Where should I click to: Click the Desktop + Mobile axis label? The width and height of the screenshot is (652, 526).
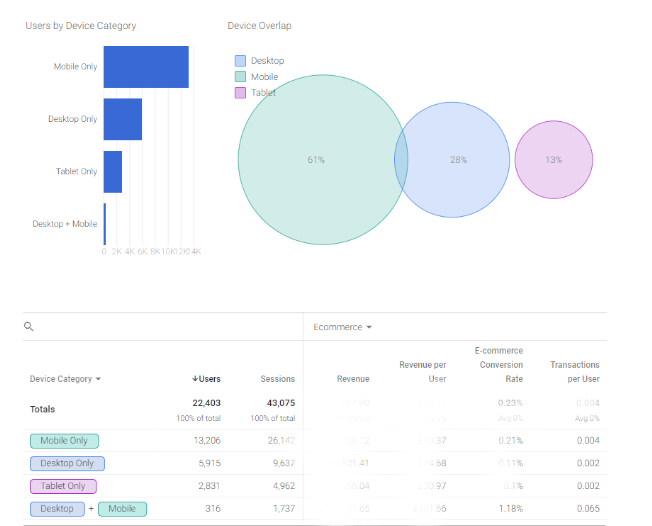tap(65, 224)
